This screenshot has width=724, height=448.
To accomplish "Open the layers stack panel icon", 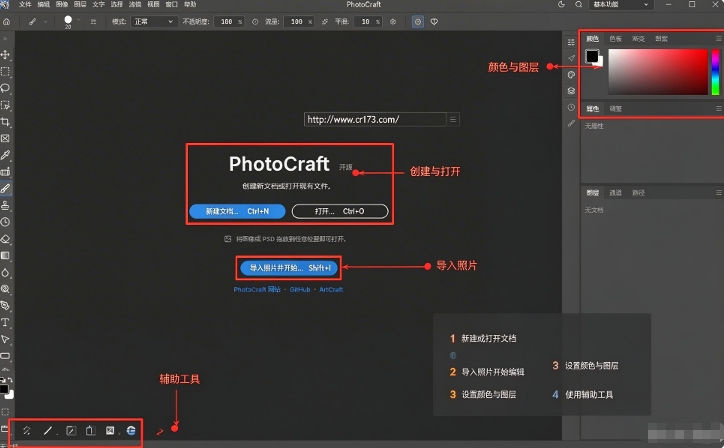I will 571,91.
